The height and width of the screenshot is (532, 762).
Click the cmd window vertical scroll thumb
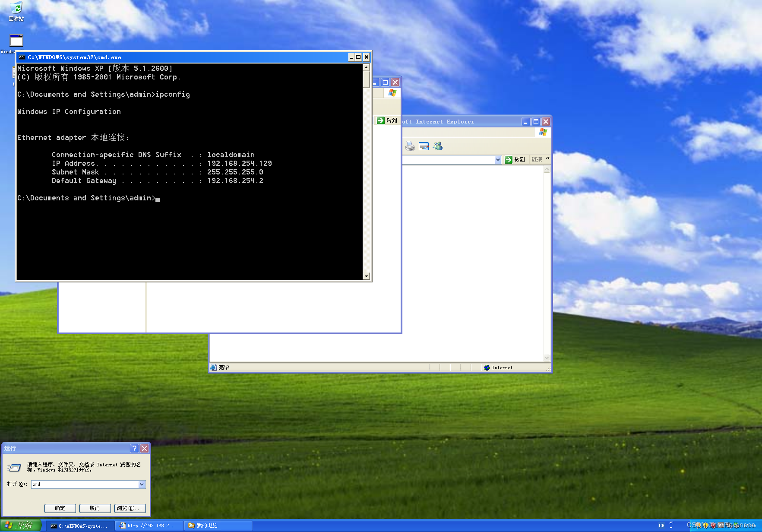coord(366,79)
